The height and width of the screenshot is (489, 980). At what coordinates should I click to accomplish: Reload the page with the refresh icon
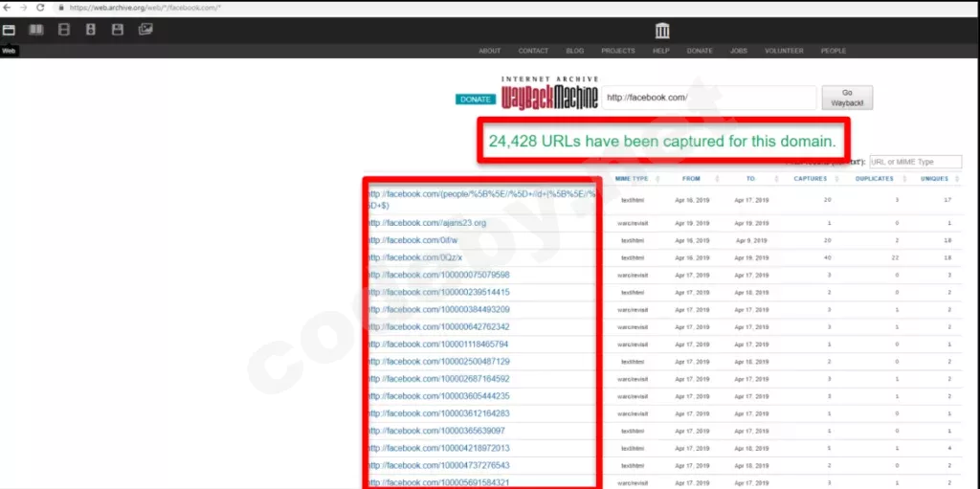tap(40, 8)
